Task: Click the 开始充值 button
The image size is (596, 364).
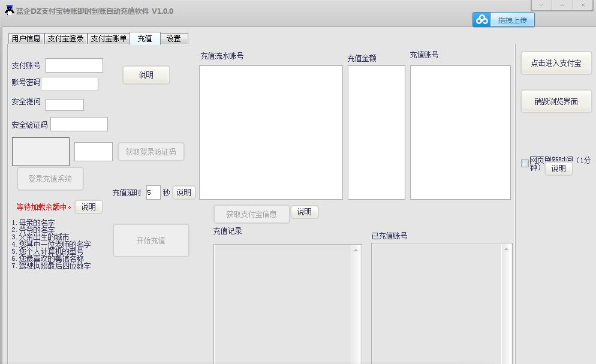Action: click(x=151, y=240)
